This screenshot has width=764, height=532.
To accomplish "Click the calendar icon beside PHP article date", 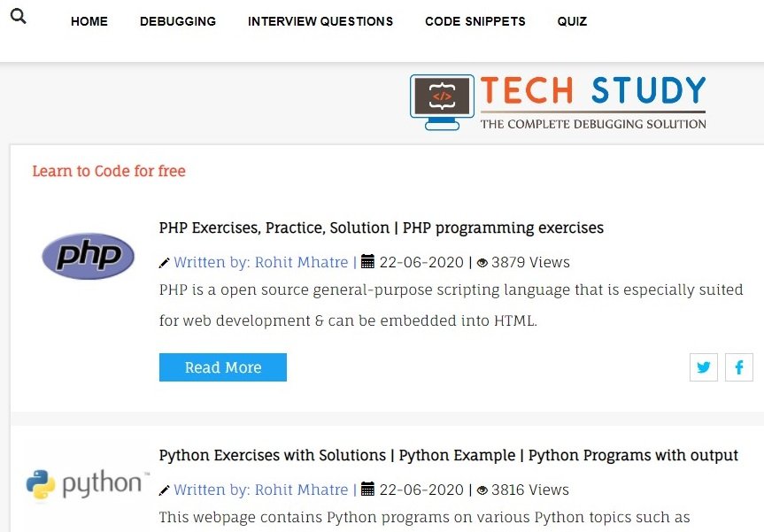I will [x=368, y=262].
